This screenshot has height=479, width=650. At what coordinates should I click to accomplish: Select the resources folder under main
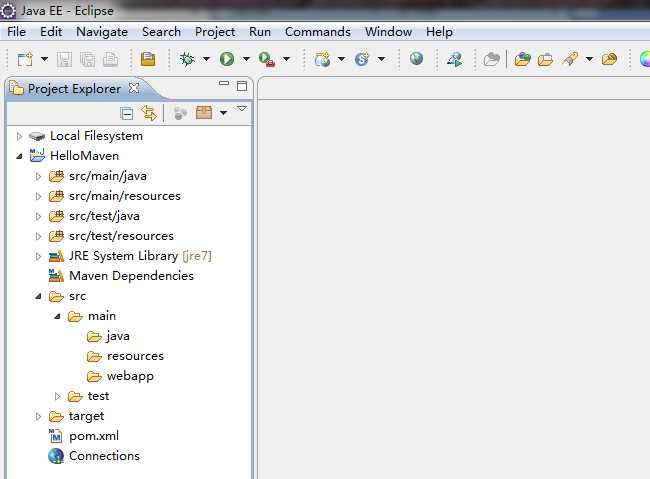135,356
